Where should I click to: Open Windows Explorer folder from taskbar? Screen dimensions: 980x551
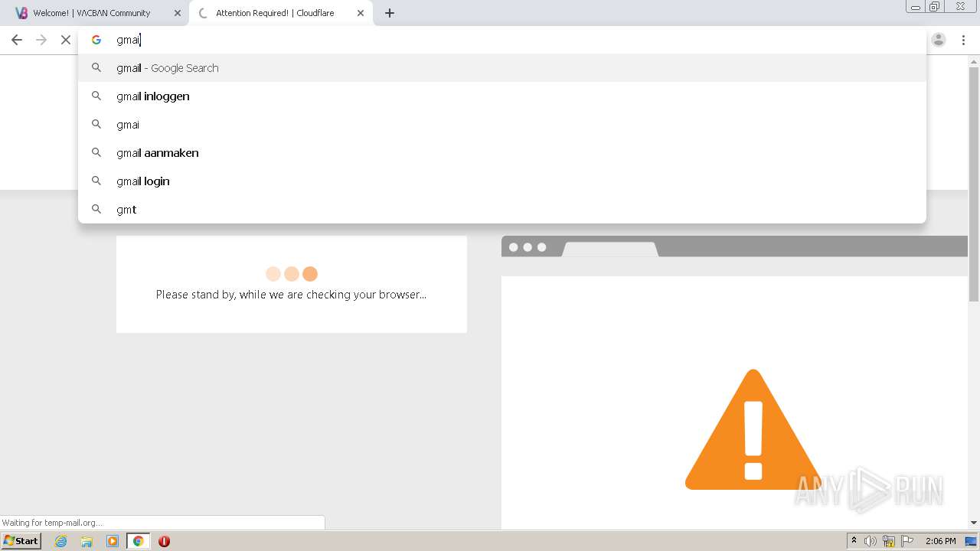pos(87,541)
